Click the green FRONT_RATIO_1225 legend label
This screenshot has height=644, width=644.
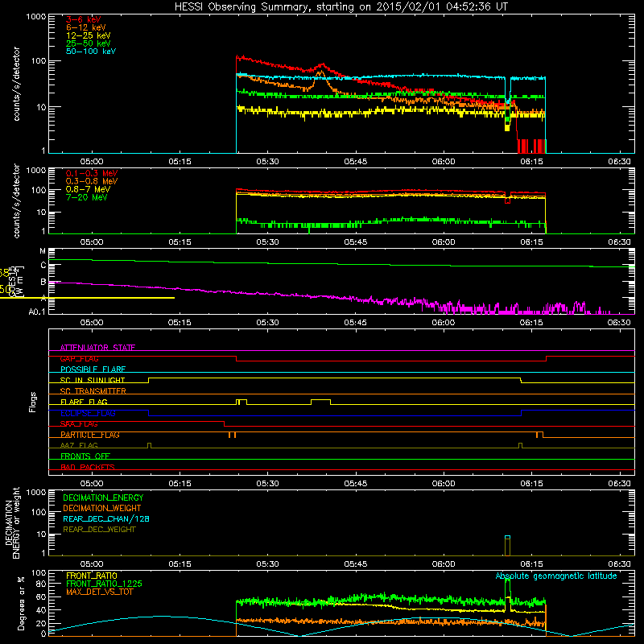point(104,584)
